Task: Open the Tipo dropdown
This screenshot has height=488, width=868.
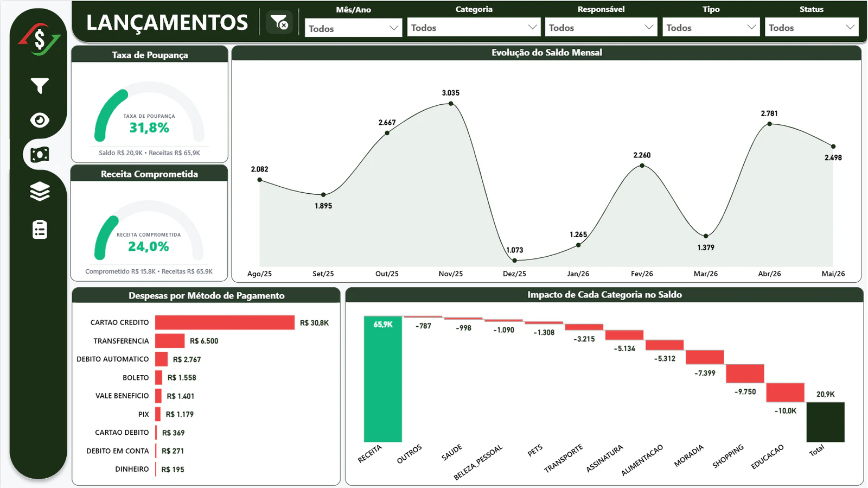Action: pos(711,28)
